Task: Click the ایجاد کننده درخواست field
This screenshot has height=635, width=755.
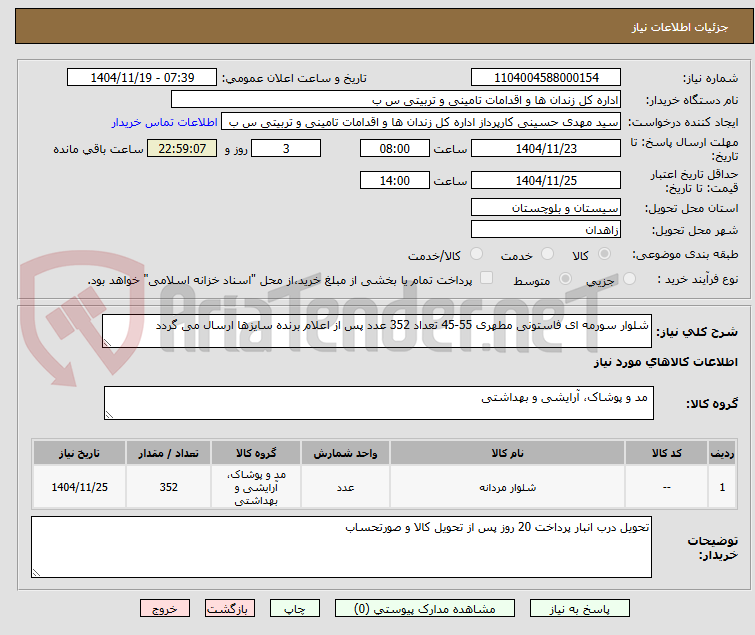Action: pyautogui.click(x=421, y=122)
